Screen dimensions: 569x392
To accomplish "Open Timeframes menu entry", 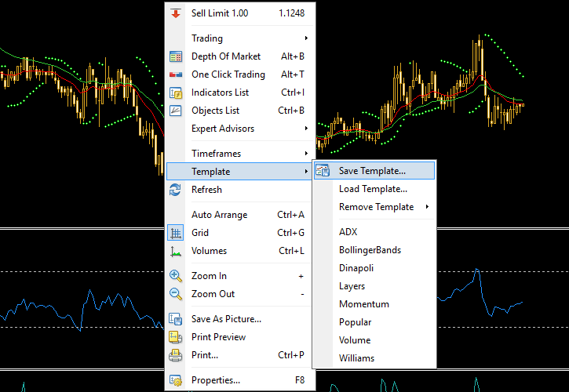I will point(240,154).
